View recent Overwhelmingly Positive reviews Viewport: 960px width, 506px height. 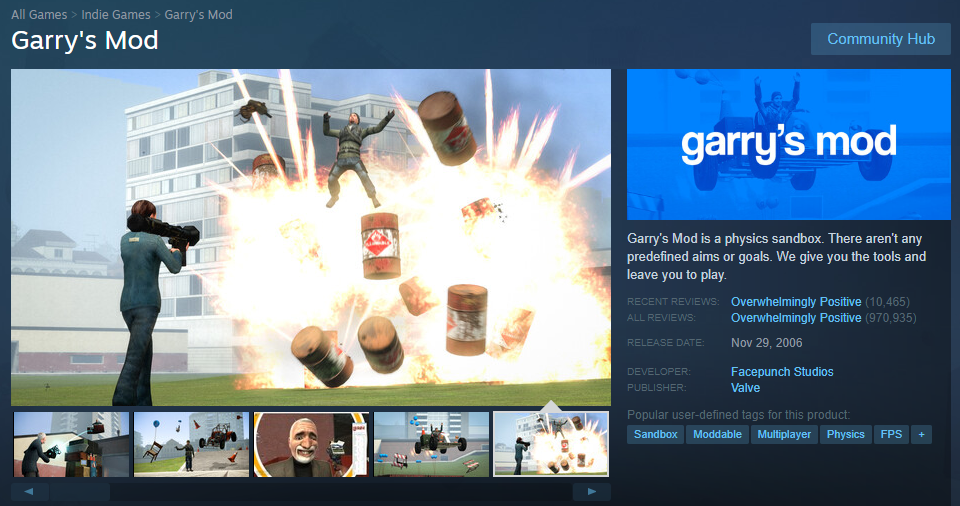(796, 302)
